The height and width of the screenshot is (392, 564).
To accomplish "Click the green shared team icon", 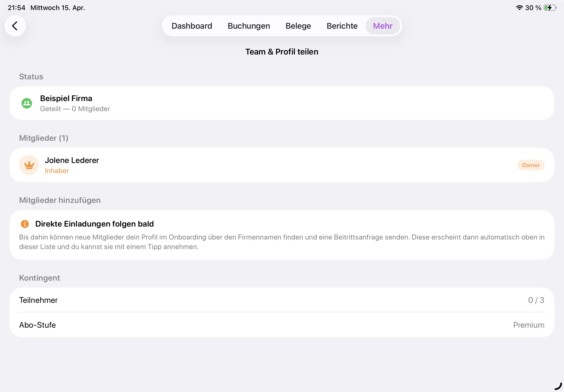I will point(27,103).
